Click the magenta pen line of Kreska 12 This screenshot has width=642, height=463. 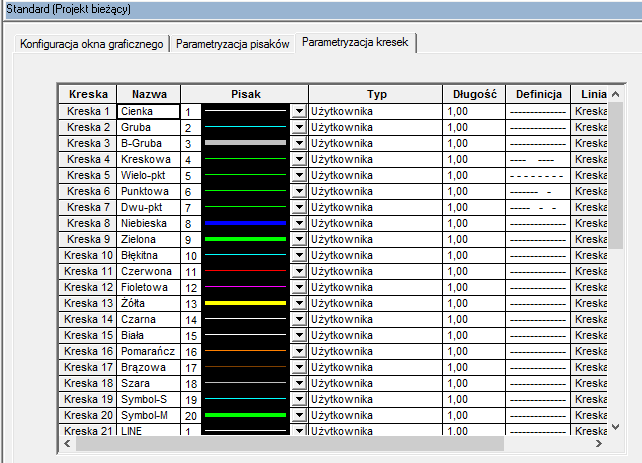pyautogui.click(x=245, y=287)
